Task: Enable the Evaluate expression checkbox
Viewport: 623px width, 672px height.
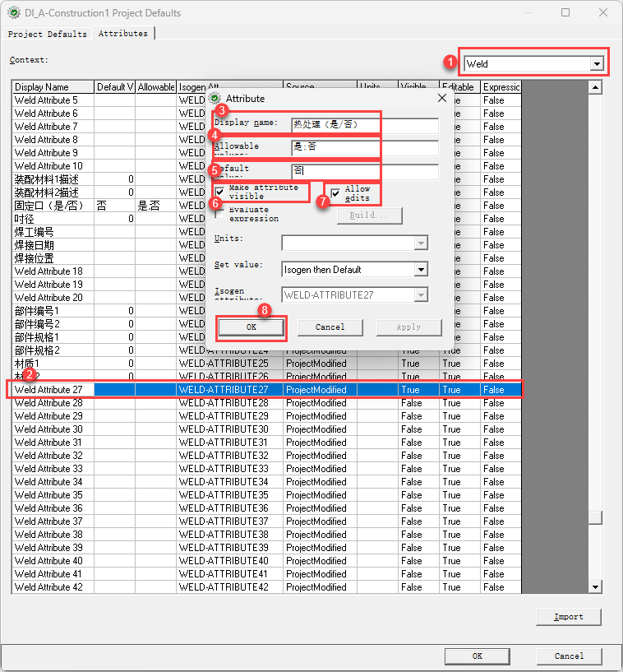Action: [220, 214]
